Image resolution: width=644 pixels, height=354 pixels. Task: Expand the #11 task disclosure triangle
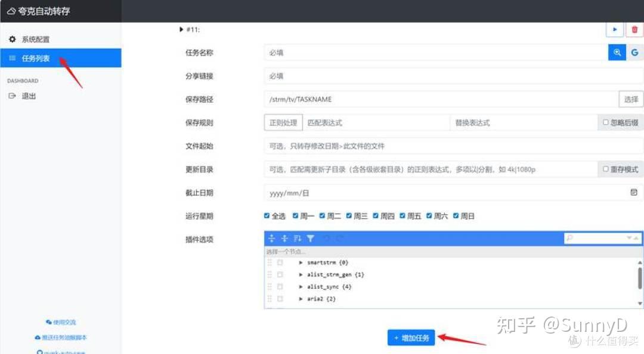[x=181, y=29]
